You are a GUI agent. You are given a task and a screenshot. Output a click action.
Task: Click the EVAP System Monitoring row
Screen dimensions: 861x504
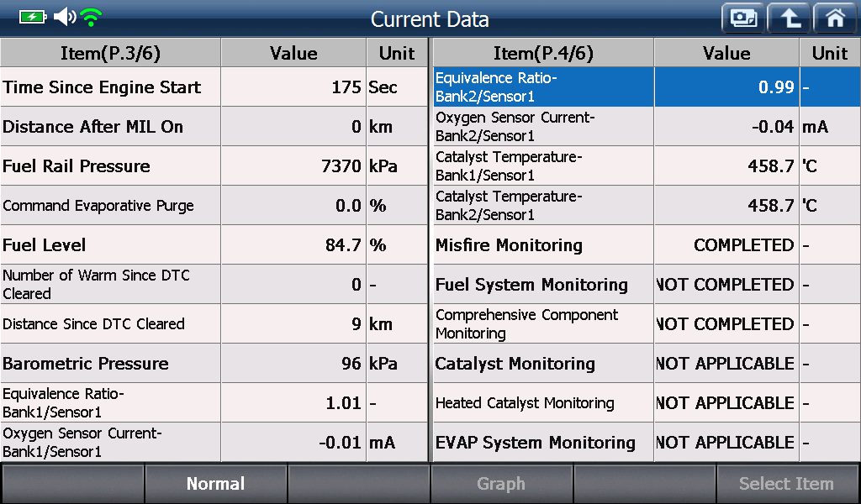point(647,442)
